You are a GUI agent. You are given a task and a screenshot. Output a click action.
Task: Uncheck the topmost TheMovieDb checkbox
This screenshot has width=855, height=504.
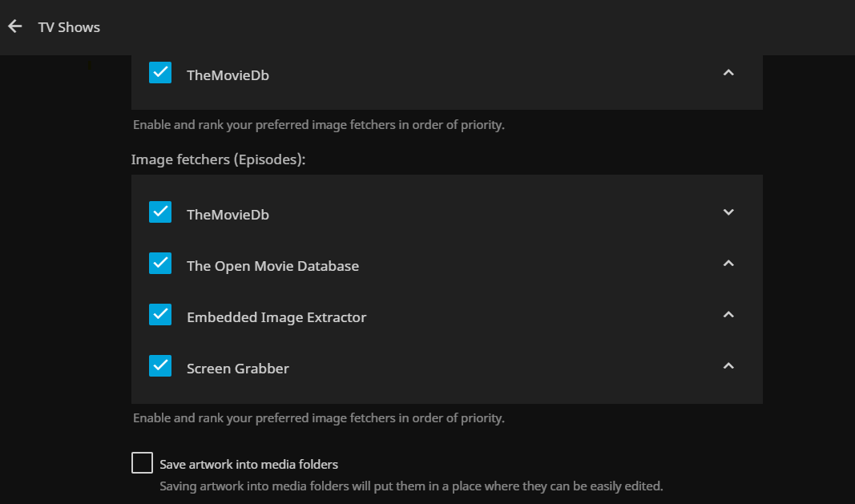(x=160, y=73)
